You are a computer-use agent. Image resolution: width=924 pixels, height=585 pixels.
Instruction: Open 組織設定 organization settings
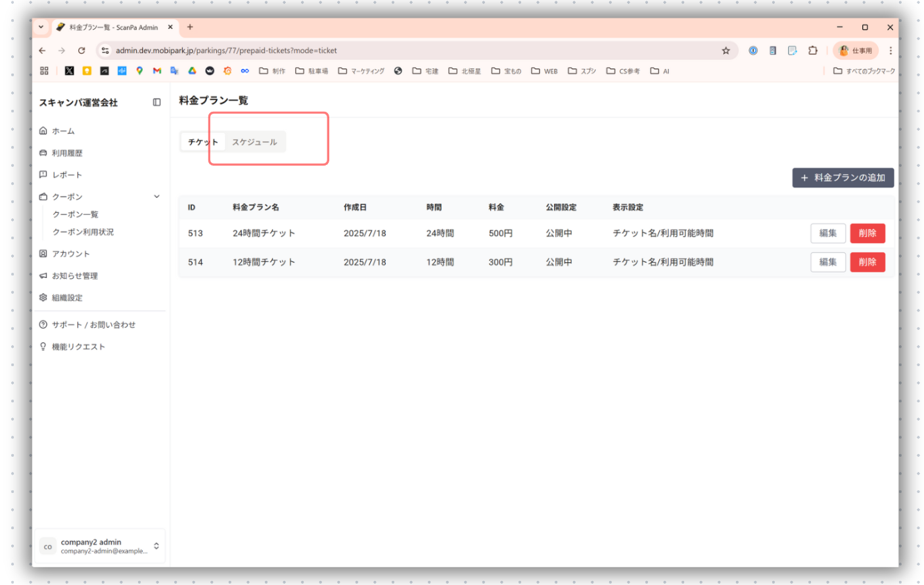[x=67, y=298]
